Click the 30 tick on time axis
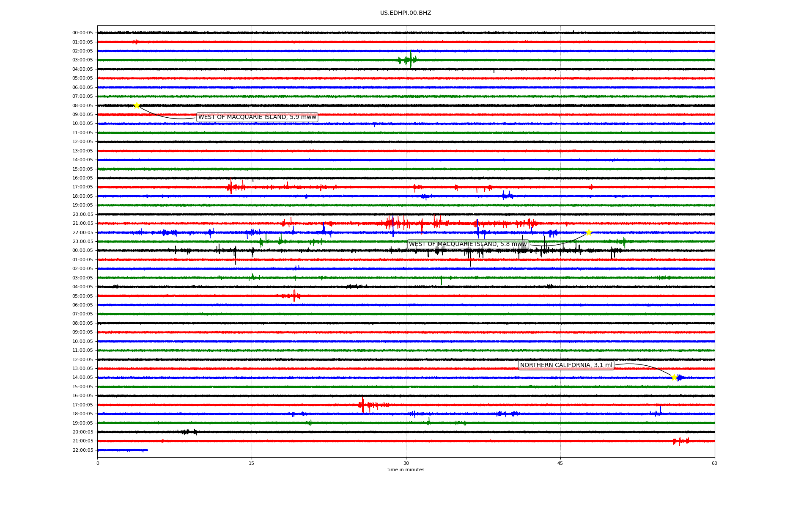The height and width of the screenshot is (508, 812). tap(406, 463)
